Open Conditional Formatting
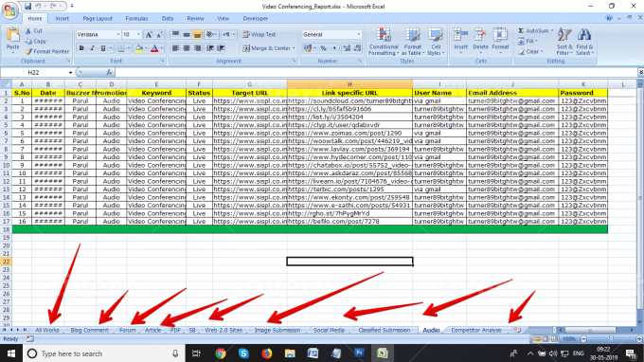The width and height of the screenshot is (644, 362). 384,42
